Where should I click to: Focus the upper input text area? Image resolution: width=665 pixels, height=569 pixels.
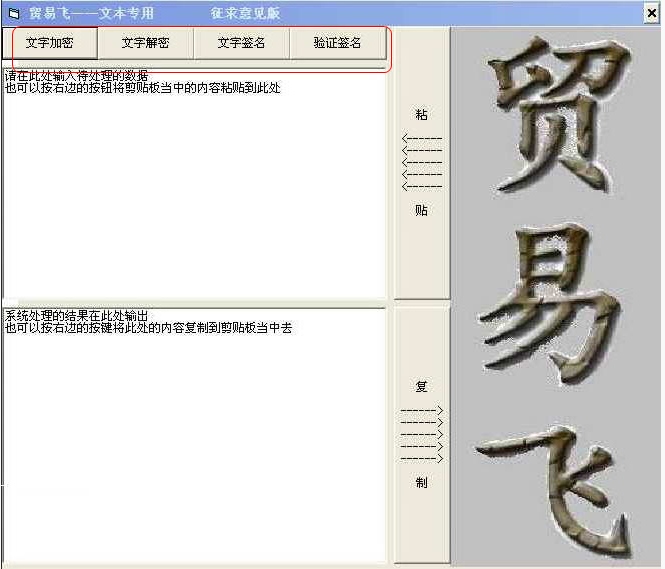pos(194,183)
